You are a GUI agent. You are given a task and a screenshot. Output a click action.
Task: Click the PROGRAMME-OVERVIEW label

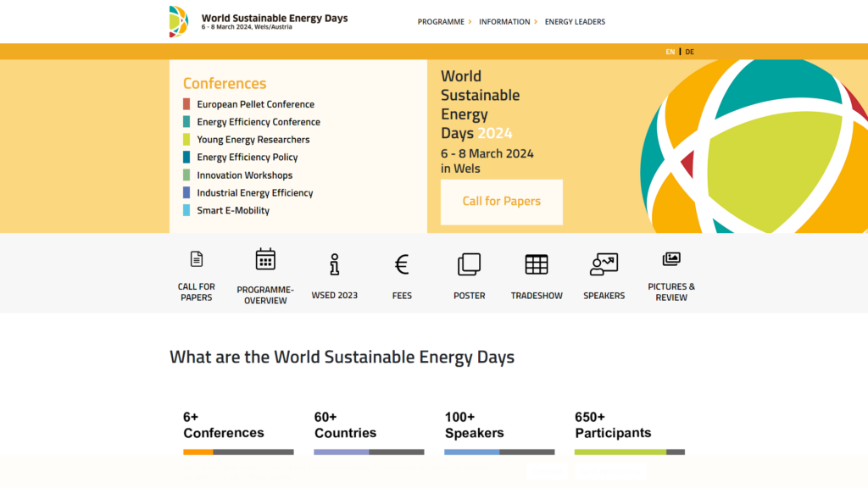click(265, 295)
